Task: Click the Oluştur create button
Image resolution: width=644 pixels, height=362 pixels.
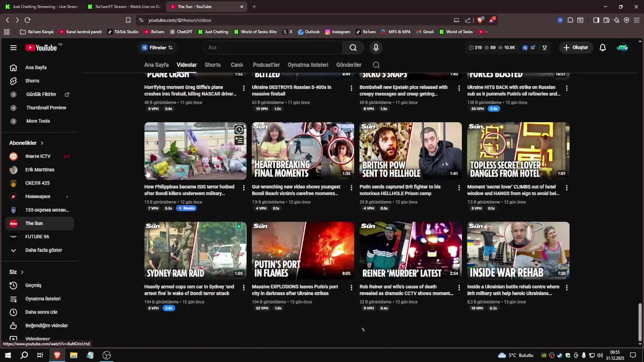Action: [x=576, y=48]
